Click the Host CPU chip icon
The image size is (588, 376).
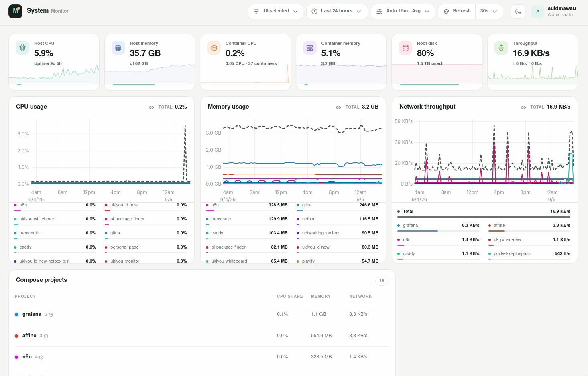[x=22, y=48]
